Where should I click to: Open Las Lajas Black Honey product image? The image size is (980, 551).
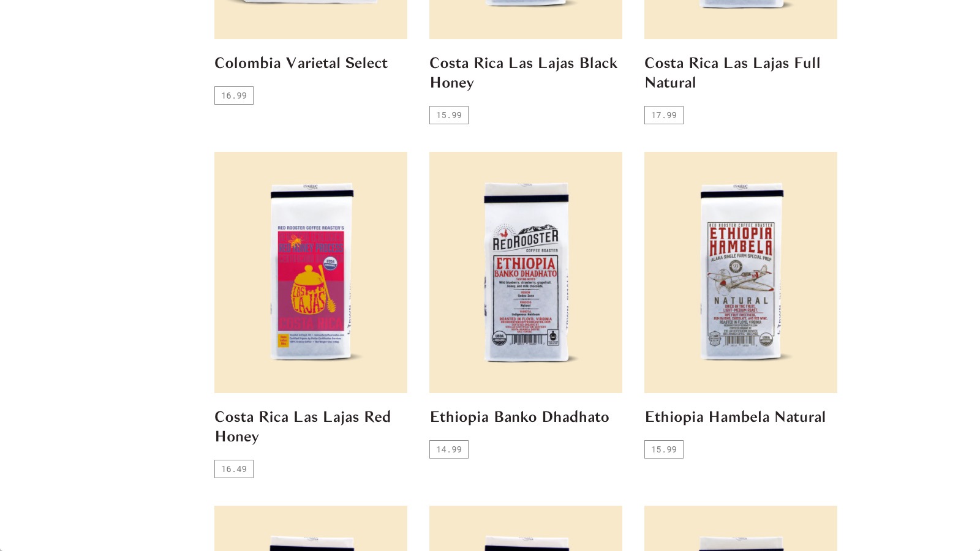coord(526,20)
